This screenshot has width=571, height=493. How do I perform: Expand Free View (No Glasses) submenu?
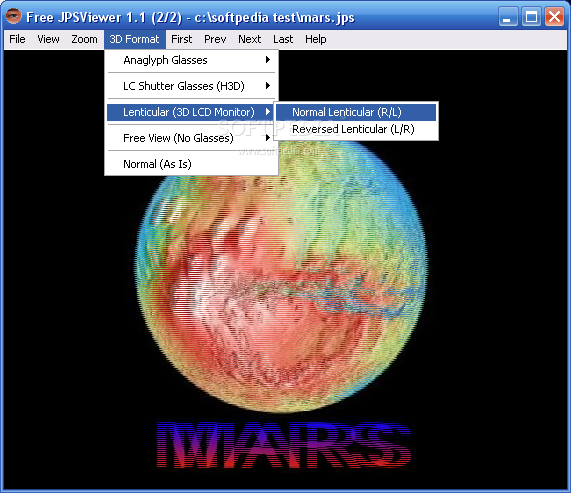191,138
